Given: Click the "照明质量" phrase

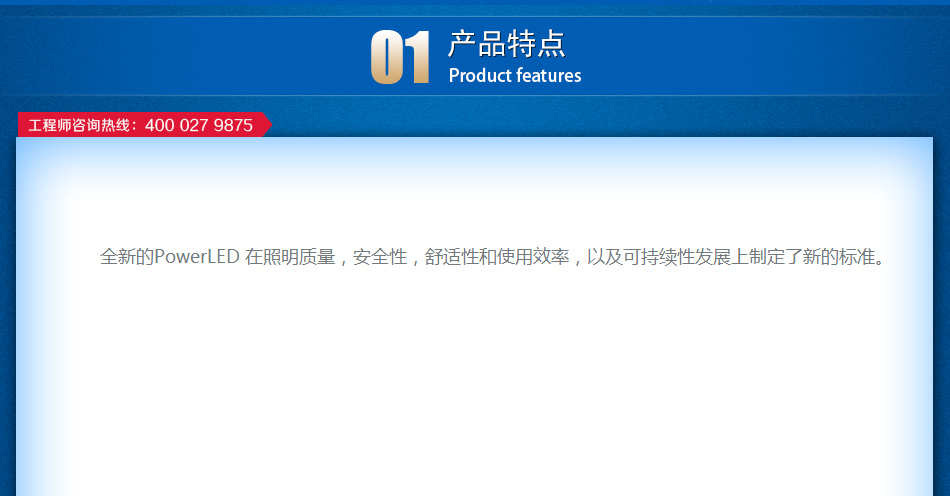Looking at the screenshot, I should [300, 257].
